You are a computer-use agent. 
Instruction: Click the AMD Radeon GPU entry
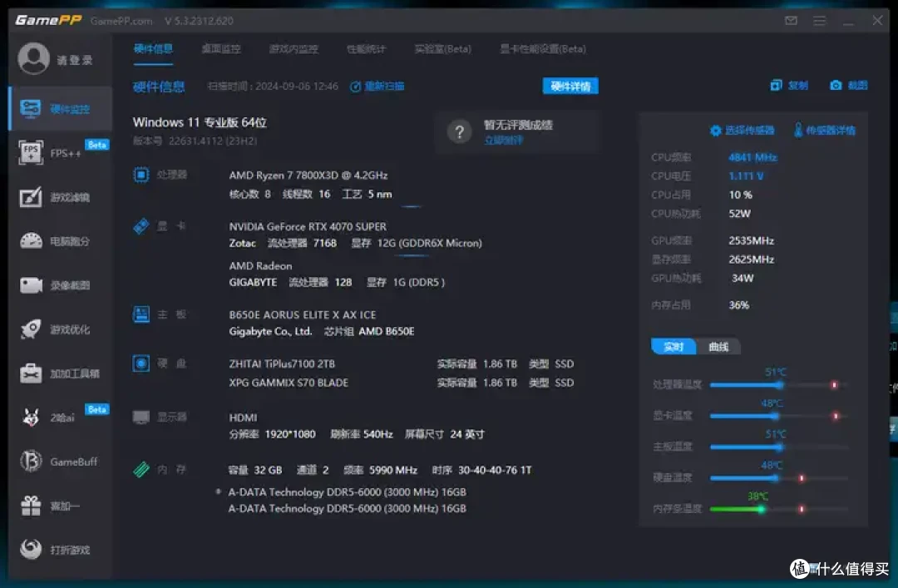coord(260,266)
